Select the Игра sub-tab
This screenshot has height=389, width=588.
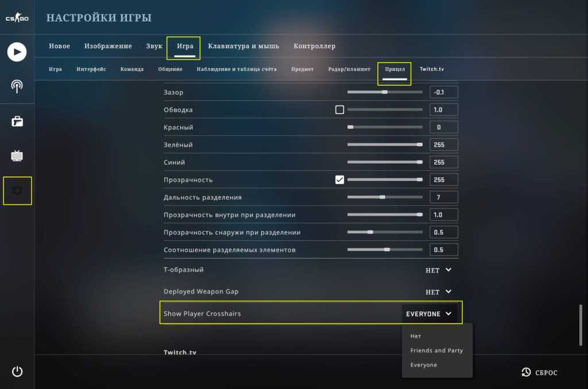(x=55, y=69)
